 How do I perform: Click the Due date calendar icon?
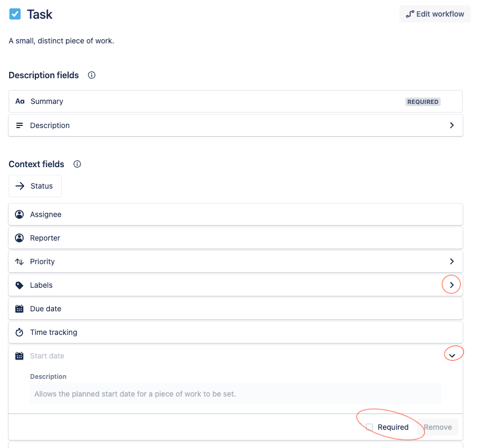(x=20, y=308)
